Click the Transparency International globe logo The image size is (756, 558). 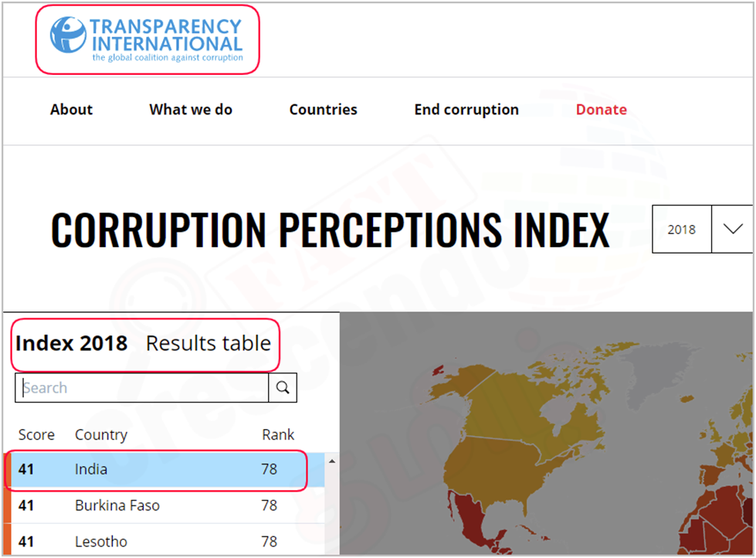[68, 35]
